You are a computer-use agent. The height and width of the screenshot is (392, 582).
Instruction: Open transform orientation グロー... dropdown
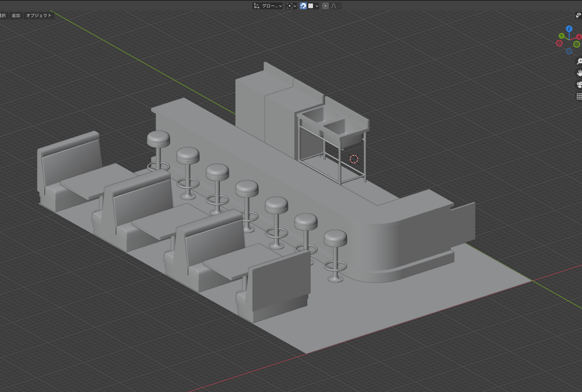click(267, 6)
